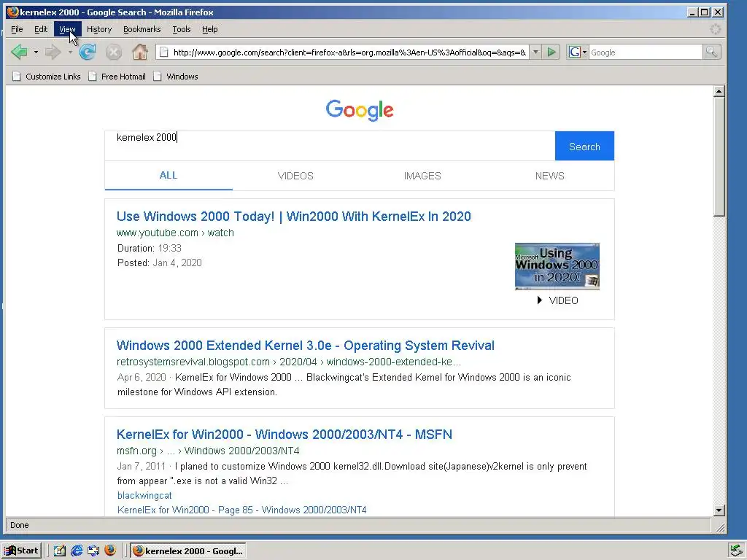Screen dimensions: 747x560
Task: Click the toolbar Google search field
Action: [646, 52]
